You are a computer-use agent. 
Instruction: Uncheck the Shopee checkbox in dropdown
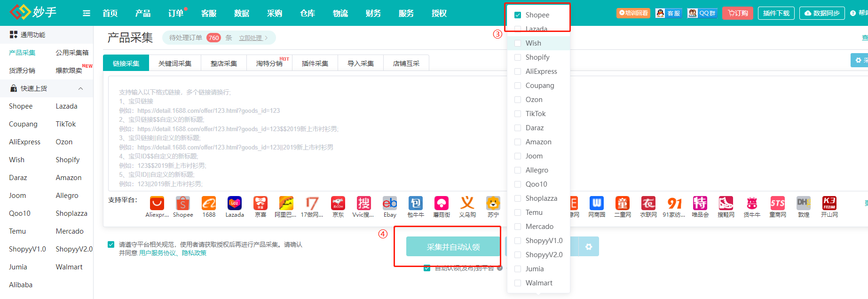[518, 15]
